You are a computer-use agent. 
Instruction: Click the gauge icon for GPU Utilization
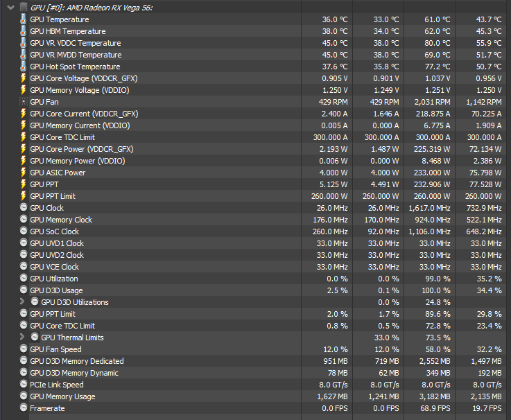point(24,278)
